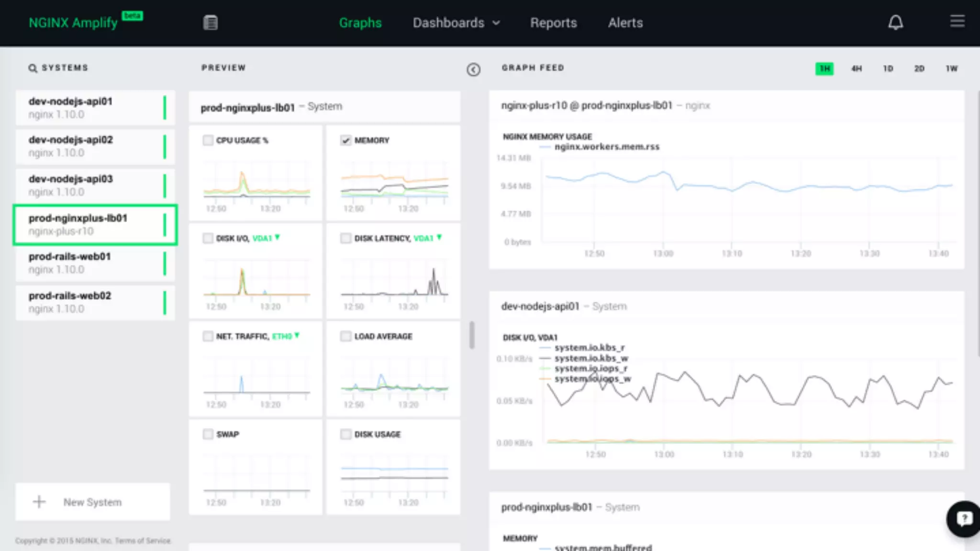Select system dev-nodejs-api02
Viewport: 980px width, 551px height.
95,146
